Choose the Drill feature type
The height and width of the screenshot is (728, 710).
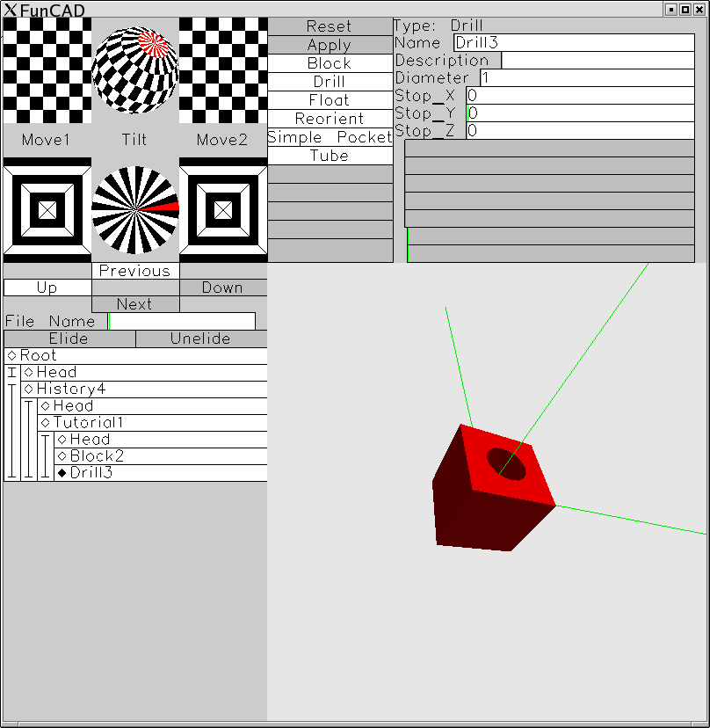point(330,82)
